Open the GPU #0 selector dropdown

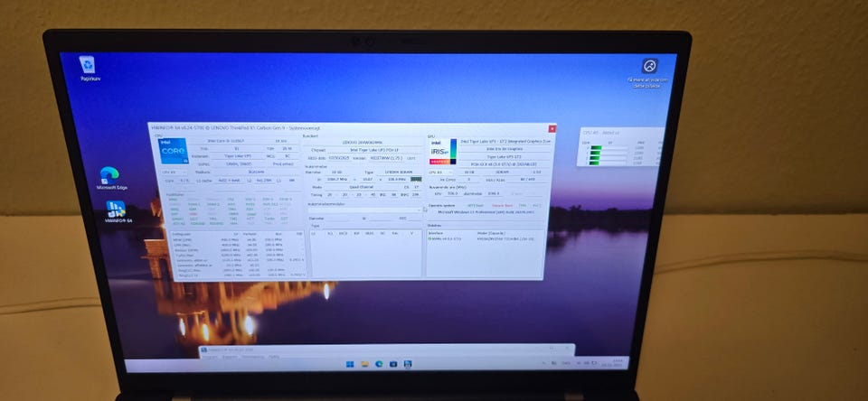[x=441, y=172]
